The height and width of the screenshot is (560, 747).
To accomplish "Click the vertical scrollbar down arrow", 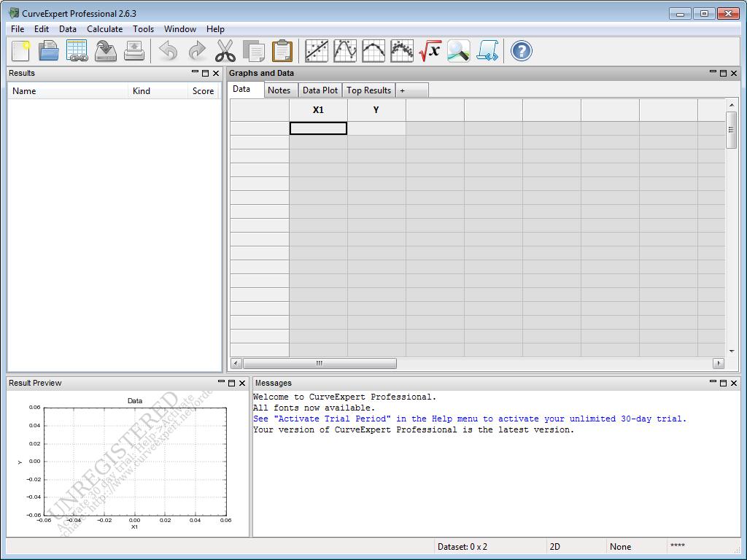I will 731,351.
